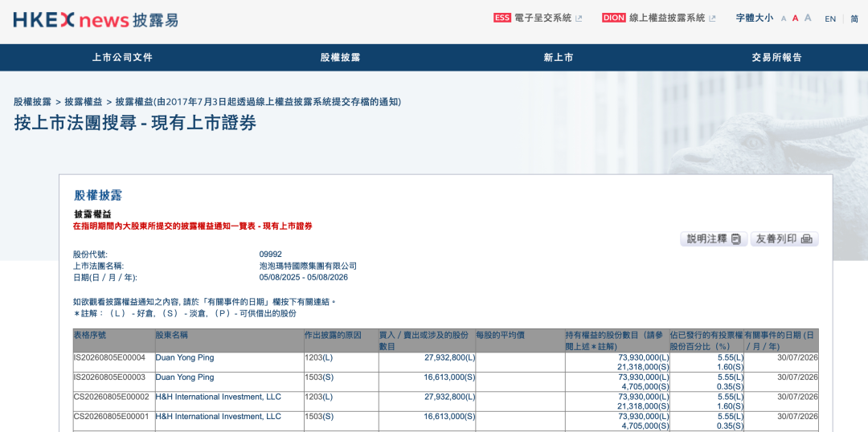868x432 pixels.
Task: Click the 友善列印 print button
Action: tap(784, 239)
